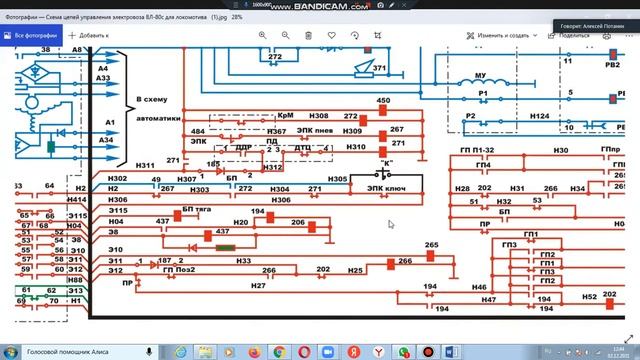Add photo to favorites with heart icon
This screenshot has height=360, width=640.
click(331, 36)
